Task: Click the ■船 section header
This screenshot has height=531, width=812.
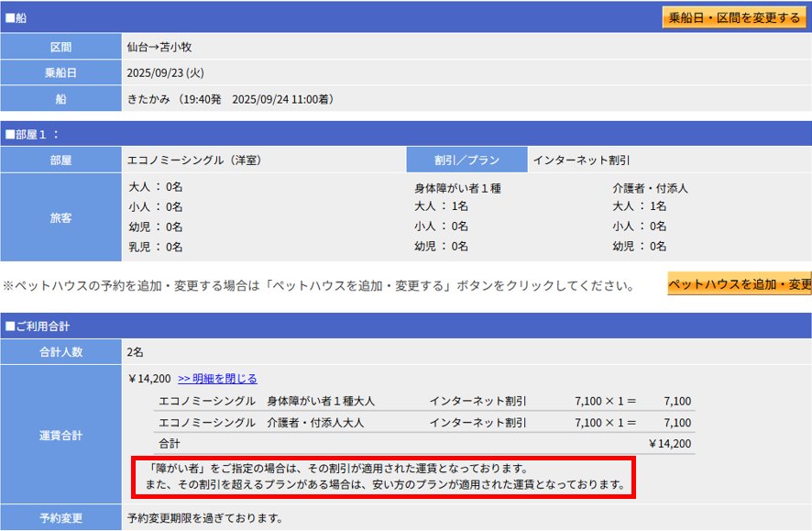Action: pos(16,18)
